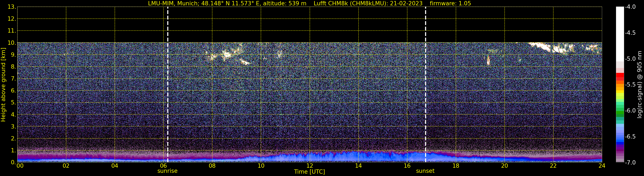Click the '8.' tick on the height axis
The width and height of the screenshot is (644, 176).
[x=13, y=66]
